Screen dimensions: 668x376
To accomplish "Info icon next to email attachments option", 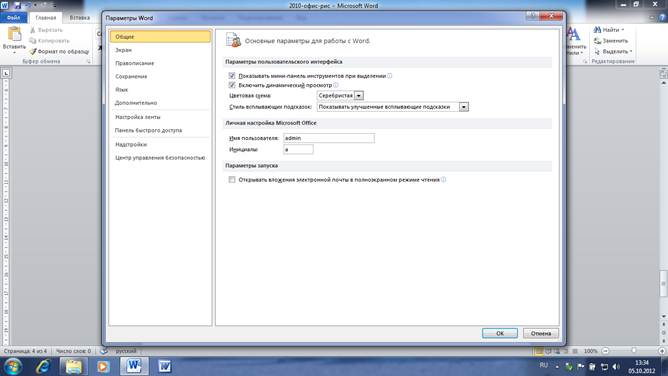I will click(443, 180).
